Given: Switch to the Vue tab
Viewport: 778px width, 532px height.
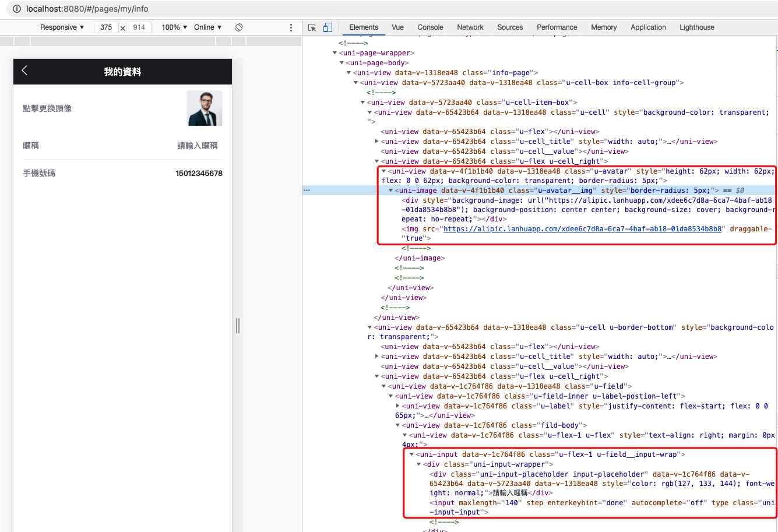Looking at the screenshot, I should click(x=398, y=27).
